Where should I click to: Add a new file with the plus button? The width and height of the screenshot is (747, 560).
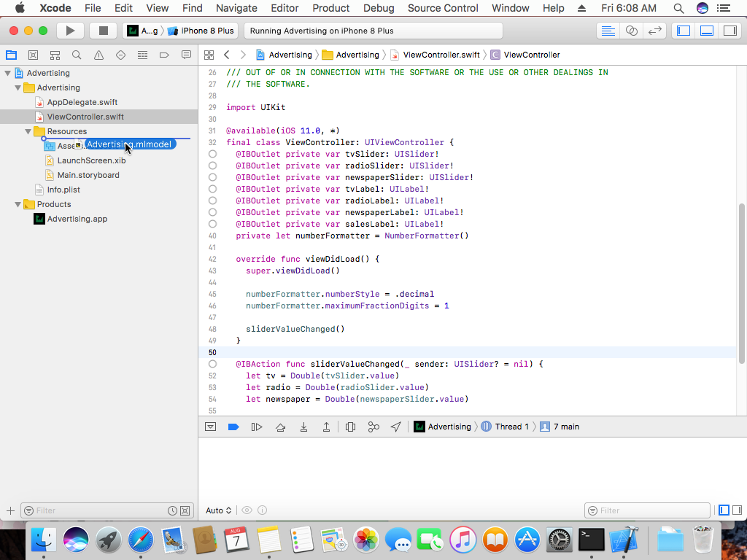point(10,510)
